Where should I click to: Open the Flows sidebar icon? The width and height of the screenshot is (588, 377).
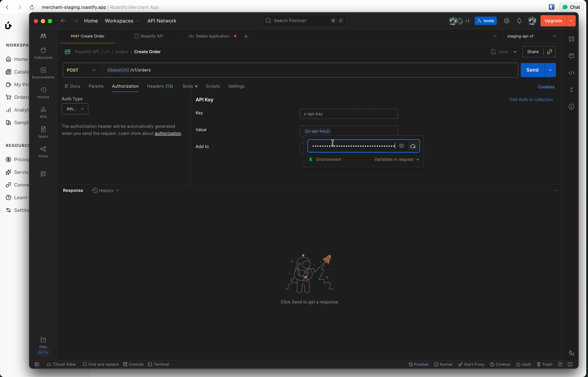(43, 152)
